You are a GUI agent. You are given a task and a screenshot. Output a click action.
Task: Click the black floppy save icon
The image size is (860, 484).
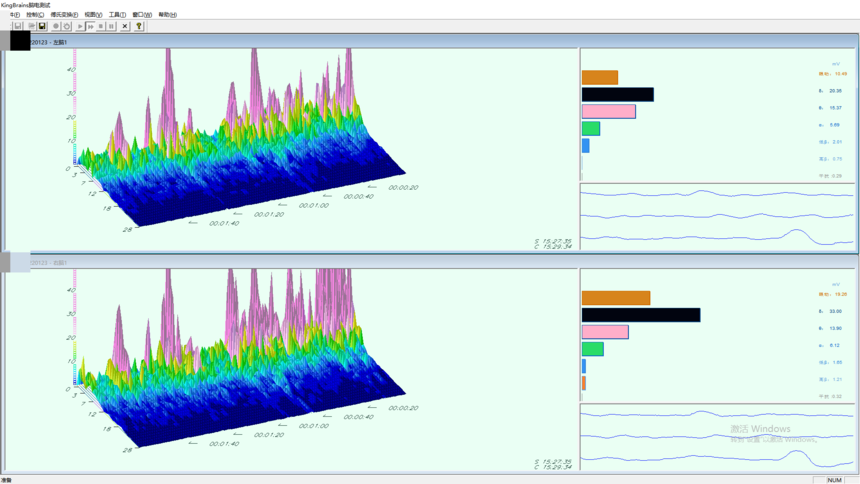click(x=42, y=26)
